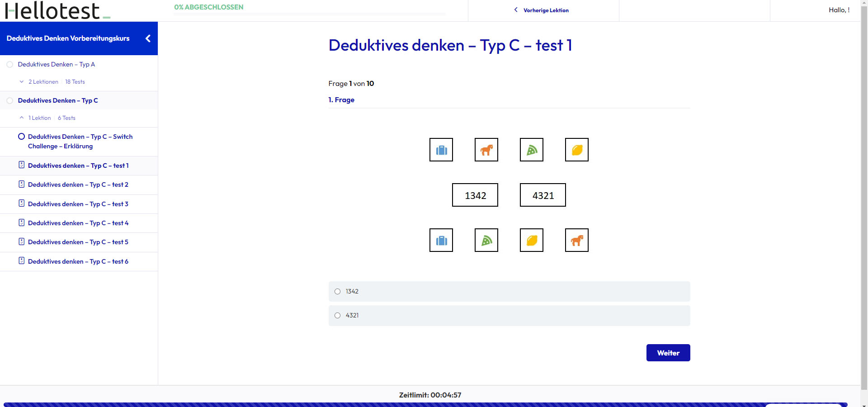Click the page title 'Deduktives denken – Typ C – test 1'
Viewport: 868px width, 407px height.
pyautogui.click(x=450, y=45)
